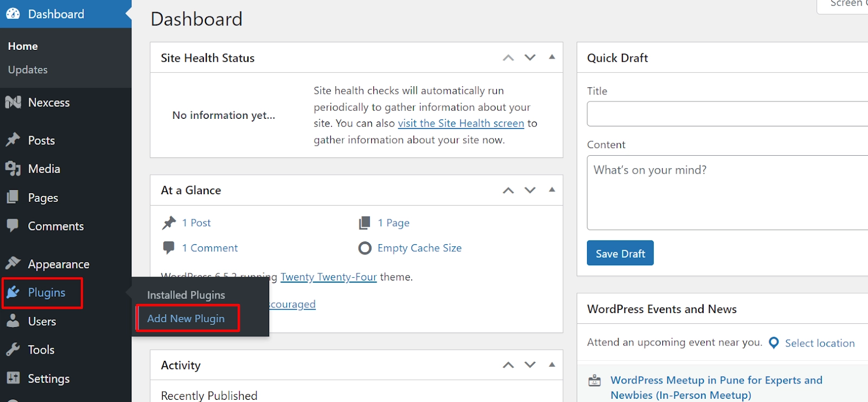Image resolution: width=868 pixels, height=402 pixels.
Task: Move Activity widget up
Action: click(508, 365)
